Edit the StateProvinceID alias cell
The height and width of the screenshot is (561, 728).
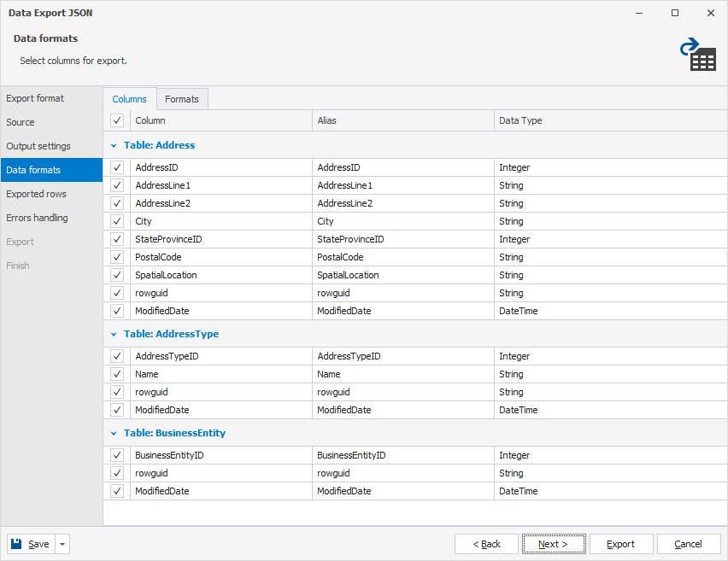pyautogui.click(x=403, y=239)
